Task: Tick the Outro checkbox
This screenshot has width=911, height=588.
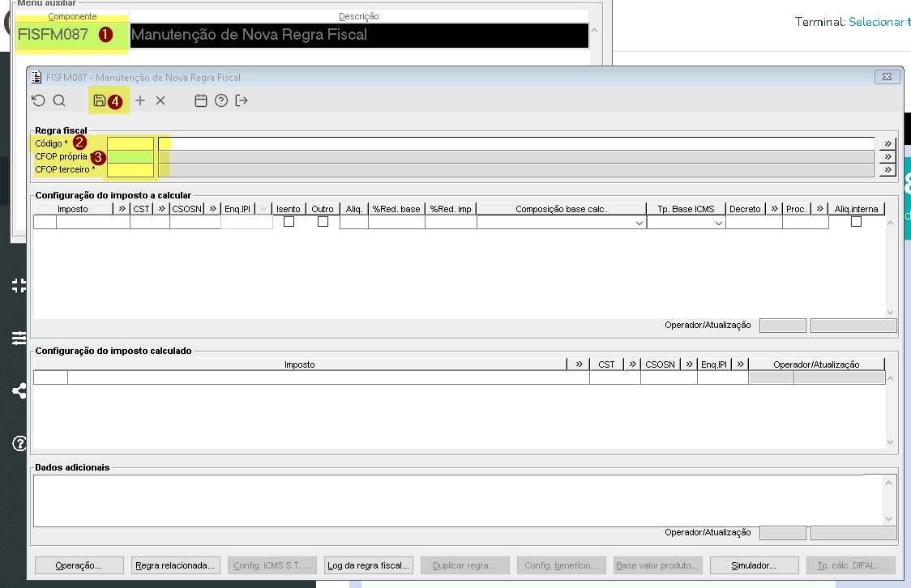Action: point(323,222)
